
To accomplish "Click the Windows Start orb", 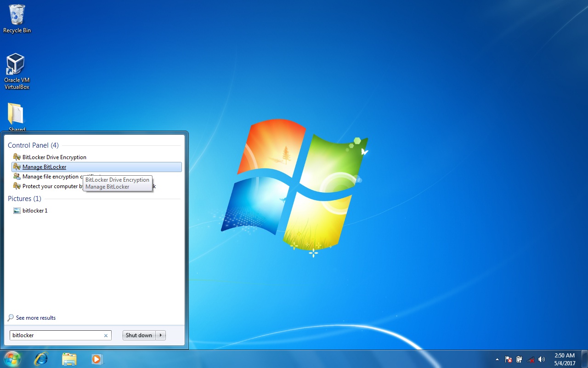I will click(x=12, y=359).
